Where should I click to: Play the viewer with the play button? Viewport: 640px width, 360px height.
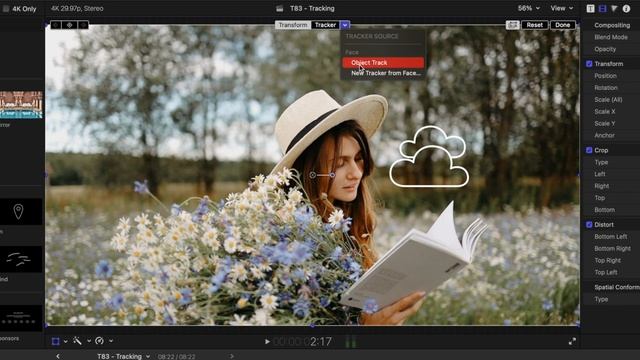point(267,341)
